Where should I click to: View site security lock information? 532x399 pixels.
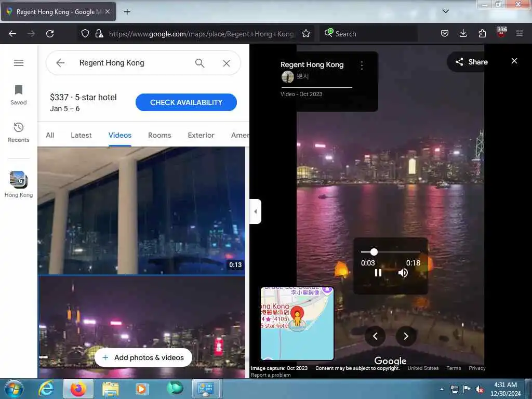99,33
